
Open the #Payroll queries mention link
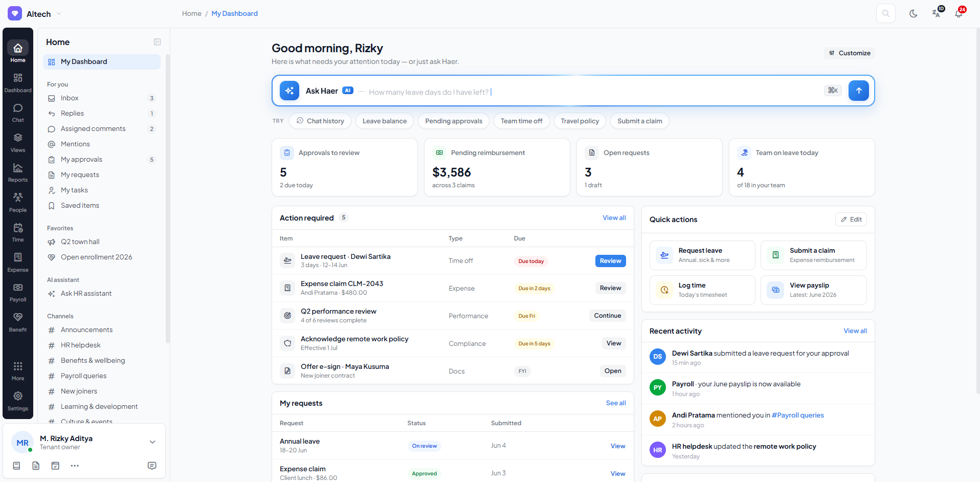coord(797,415)
